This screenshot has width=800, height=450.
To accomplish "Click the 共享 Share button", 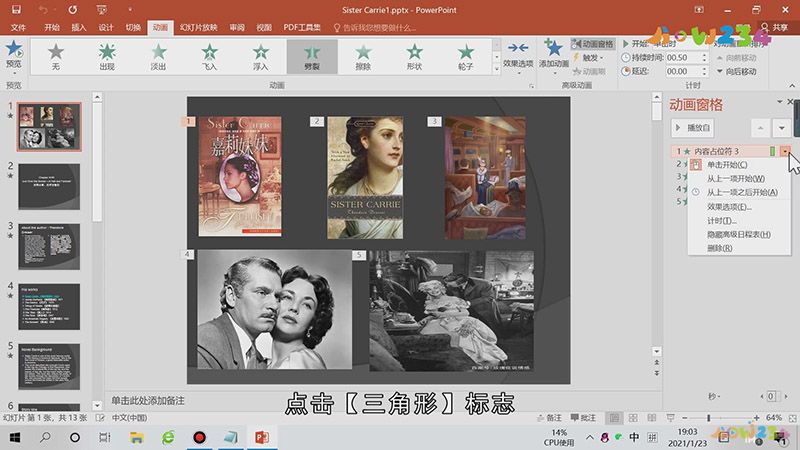I will tap(774, 28).
